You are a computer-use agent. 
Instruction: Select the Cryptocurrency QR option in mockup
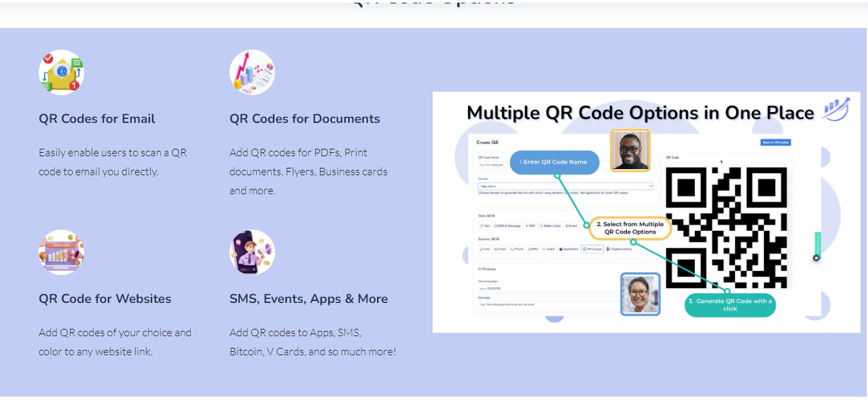pyautogui.click(x=619, y=249)
